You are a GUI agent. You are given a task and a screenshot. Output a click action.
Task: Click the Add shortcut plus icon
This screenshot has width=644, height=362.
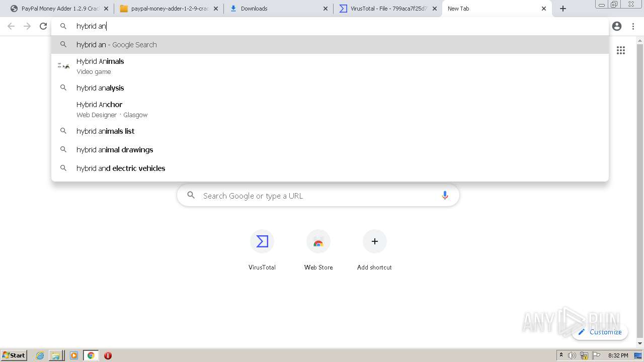tap(375, 241)
